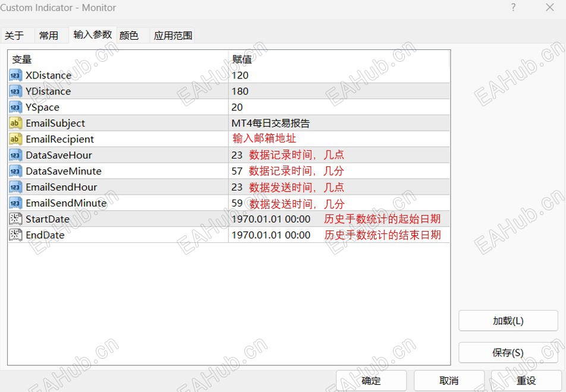Select the ab icon beside EmailRecipient

15,139
